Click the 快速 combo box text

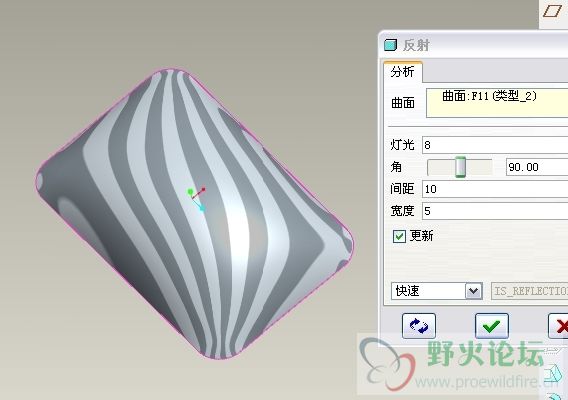coord(408,291)
